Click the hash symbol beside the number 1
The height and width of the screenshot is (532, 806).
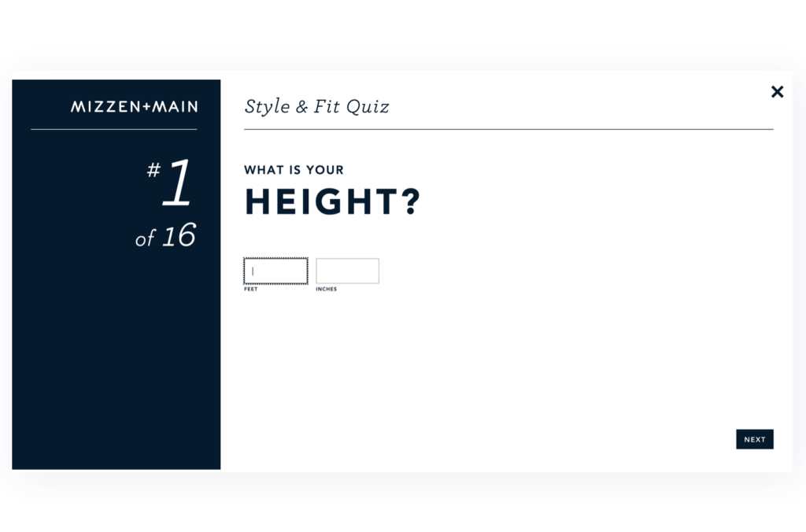pos(153,170)
